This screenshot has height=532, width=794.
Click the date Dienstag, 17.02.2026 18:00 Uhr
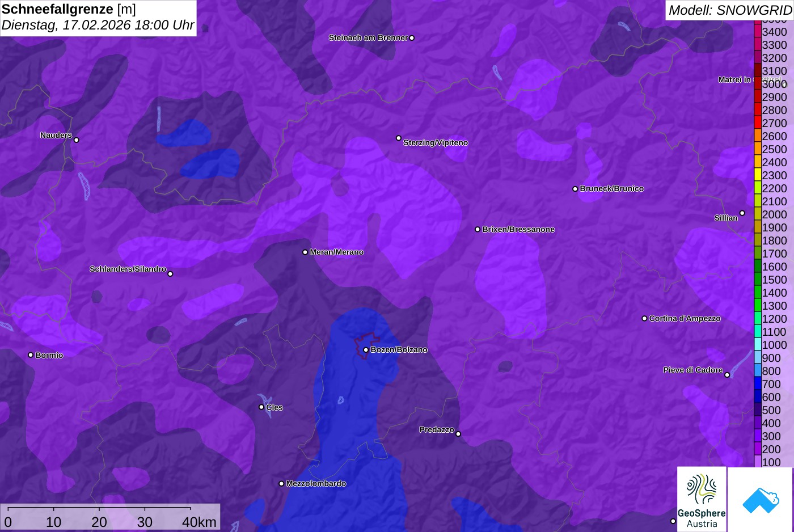tap(98, 26)
